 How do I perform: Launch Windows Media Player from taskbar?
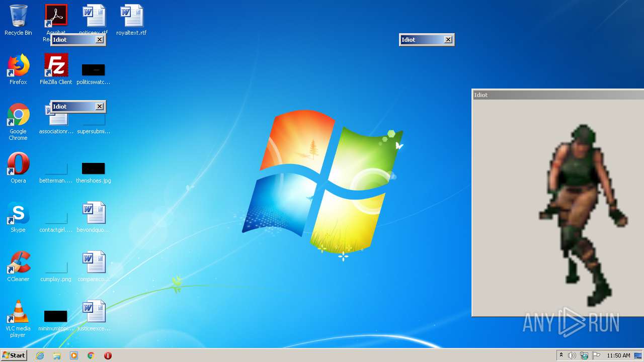74,355
